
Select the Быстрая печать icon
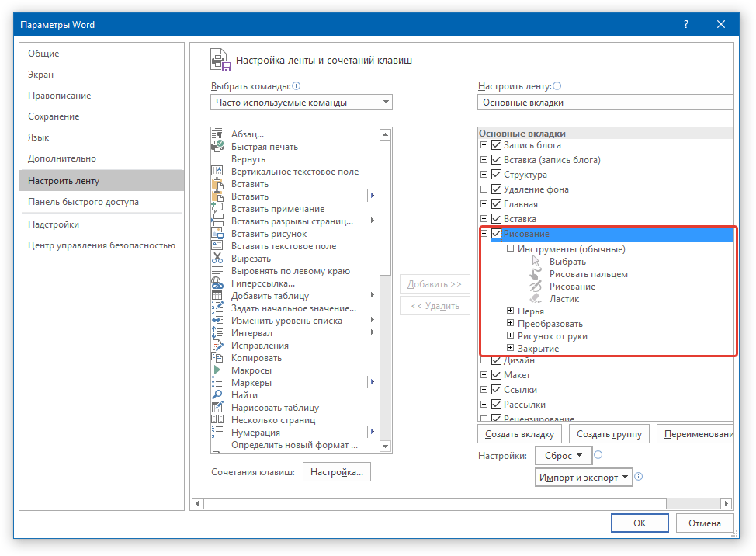[x=217, y=147]
